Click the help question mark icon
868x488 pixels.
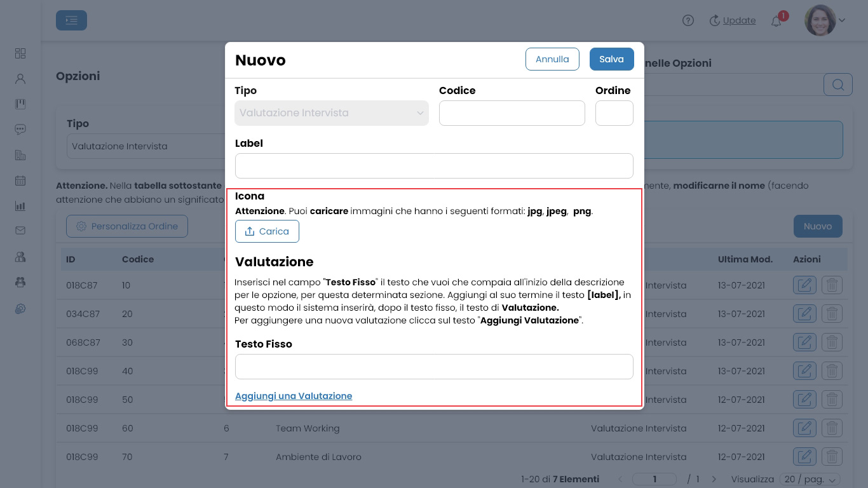688,20
